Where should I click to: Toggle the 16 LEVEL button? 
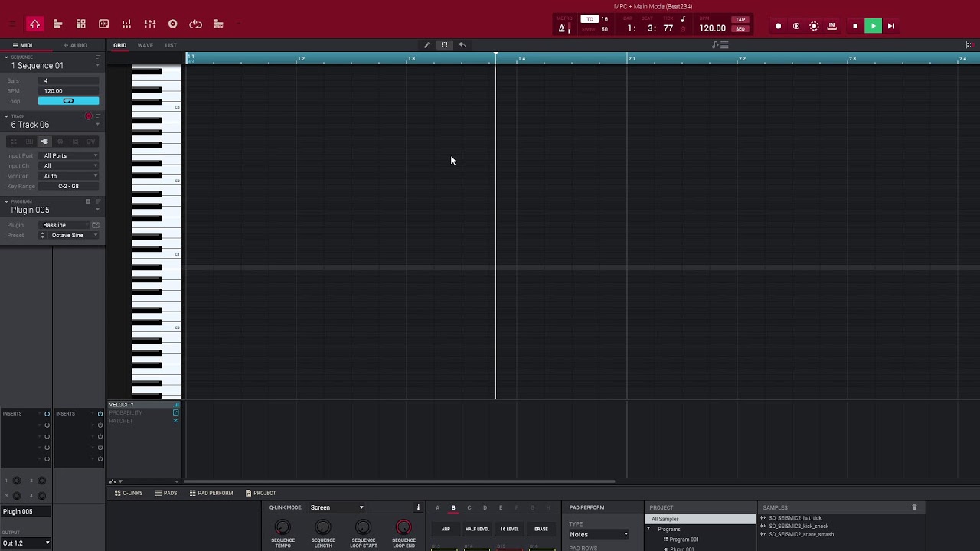509,529
